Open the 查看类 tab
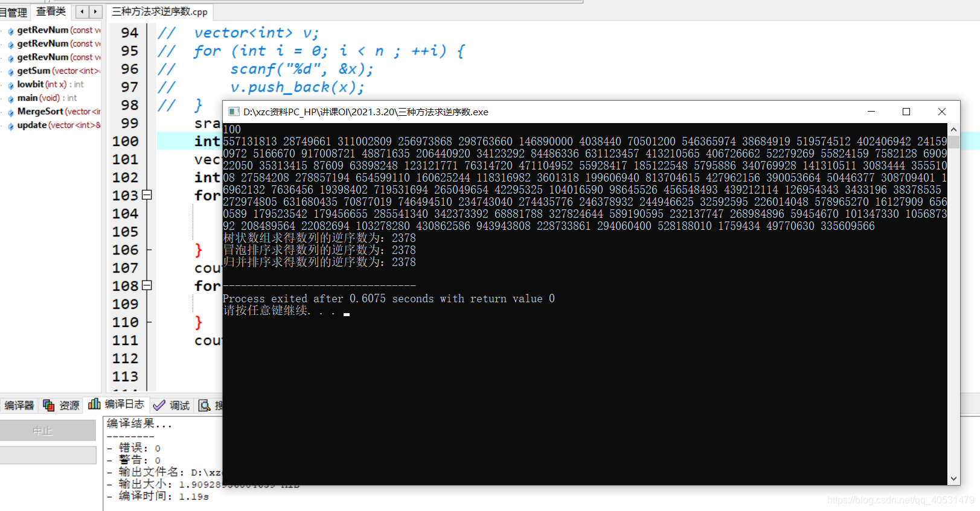 [51, 11]
